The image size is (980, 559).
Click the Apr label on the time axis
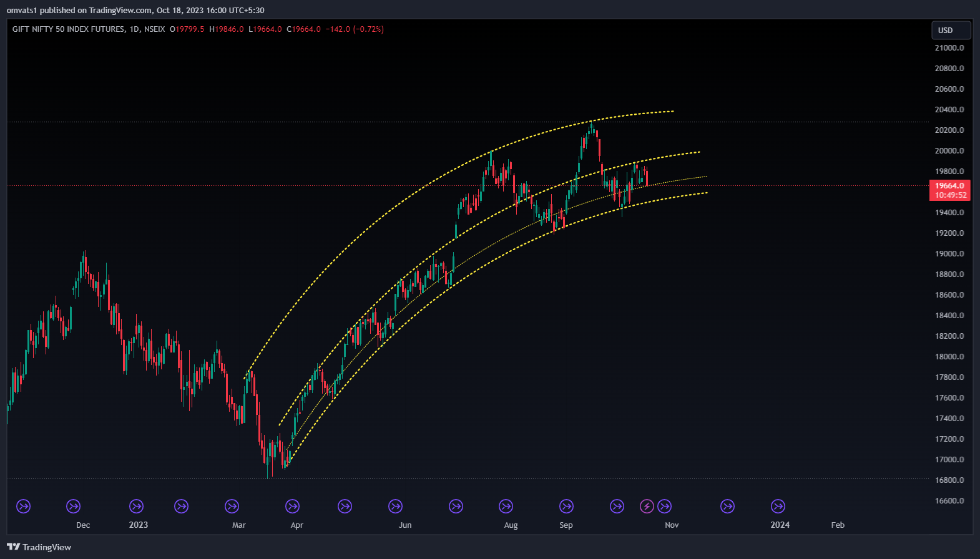(x=297, y=525)
